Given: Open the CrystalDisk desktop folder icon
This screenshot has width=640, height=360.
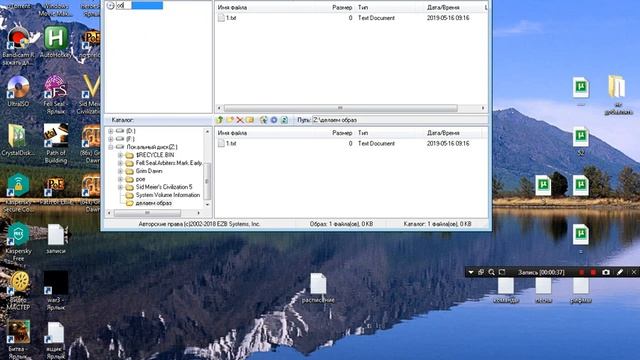Looking at the screenshot, I should pyautogui.click(x=17, y=141).
